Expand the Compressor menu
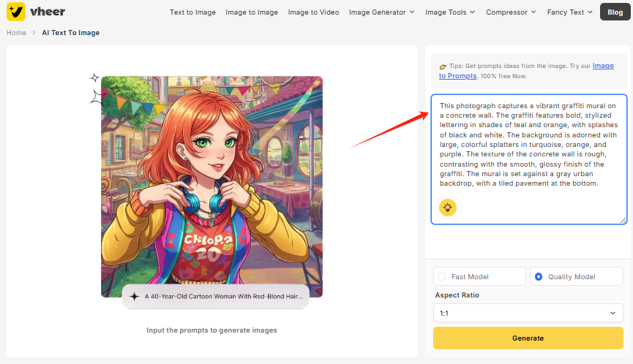 tap(510, 12)
